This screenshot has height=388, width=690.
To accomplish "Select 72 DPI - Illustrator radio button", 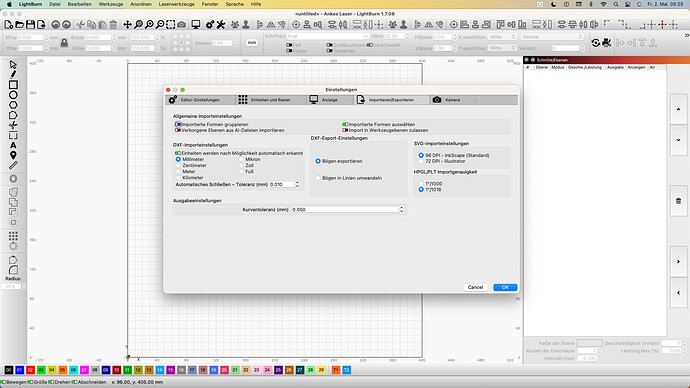I will pos(421,161).
